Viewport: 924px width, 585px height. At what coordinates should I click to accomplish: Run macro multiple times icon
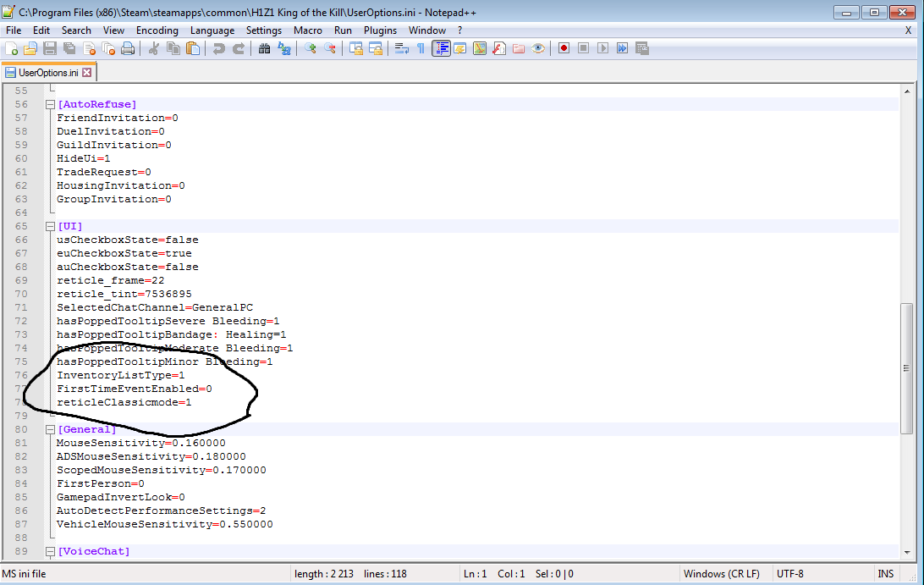click(x=622, y=48)
